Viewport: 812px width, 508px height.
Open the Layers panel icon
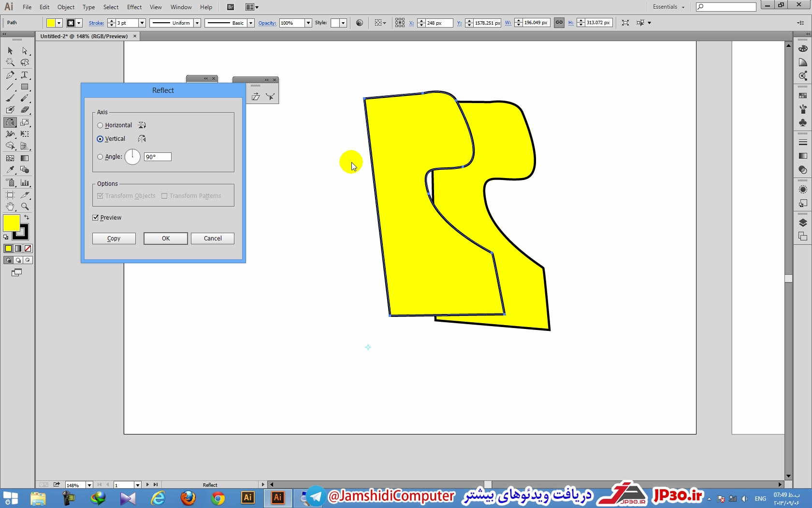point(803,223)
